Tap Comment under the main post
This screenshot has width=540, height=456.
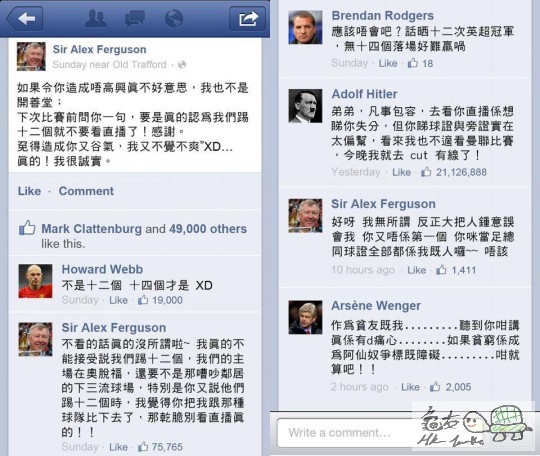point(86,191)
